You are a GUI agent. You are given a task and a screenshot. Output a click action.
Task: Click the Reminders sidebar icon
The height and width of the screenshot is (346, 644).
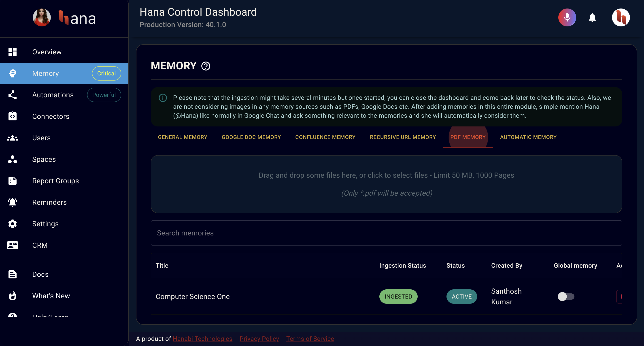pos(12,202)
